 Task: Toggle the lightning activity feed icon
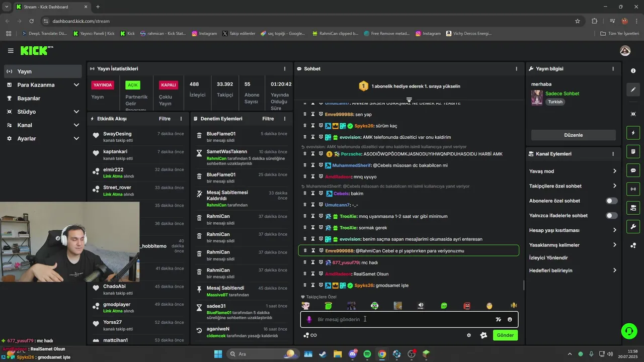pos(633,133)
